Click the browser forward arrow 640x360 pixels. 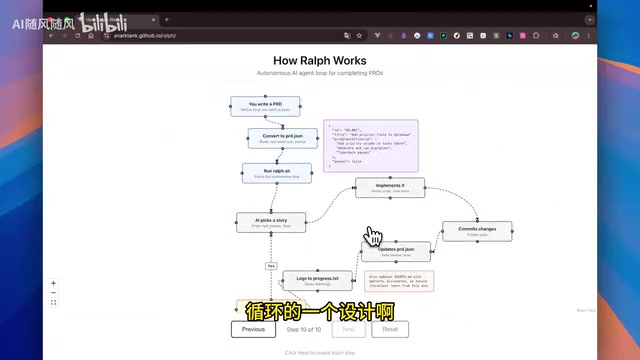(64, 36)
